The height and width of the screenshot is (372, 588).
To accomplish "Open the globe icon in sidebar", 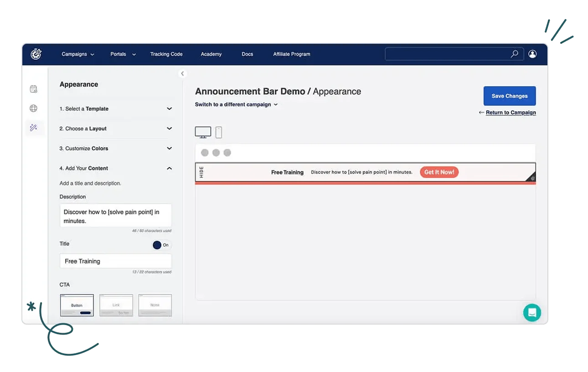I will 33,108.
